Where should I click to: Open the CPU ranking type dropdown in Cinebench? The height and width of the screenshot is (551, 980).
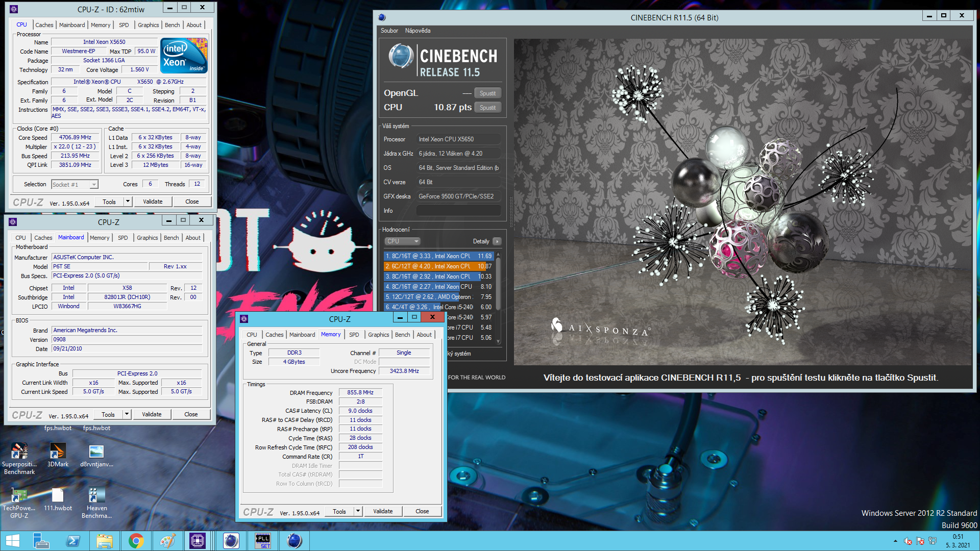(402, 241)
